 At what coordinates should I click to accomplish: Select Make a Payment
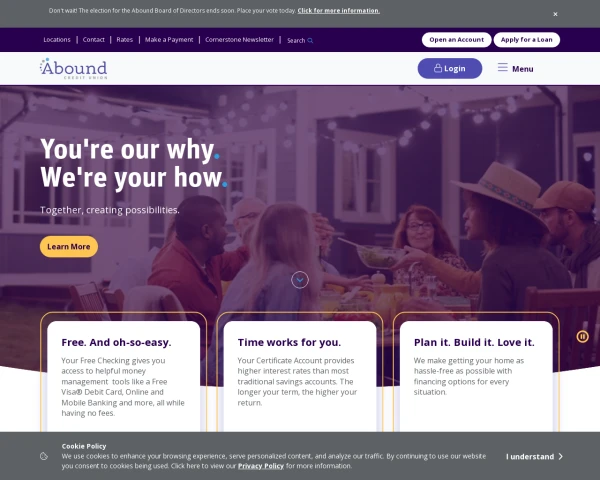(169, 39)
